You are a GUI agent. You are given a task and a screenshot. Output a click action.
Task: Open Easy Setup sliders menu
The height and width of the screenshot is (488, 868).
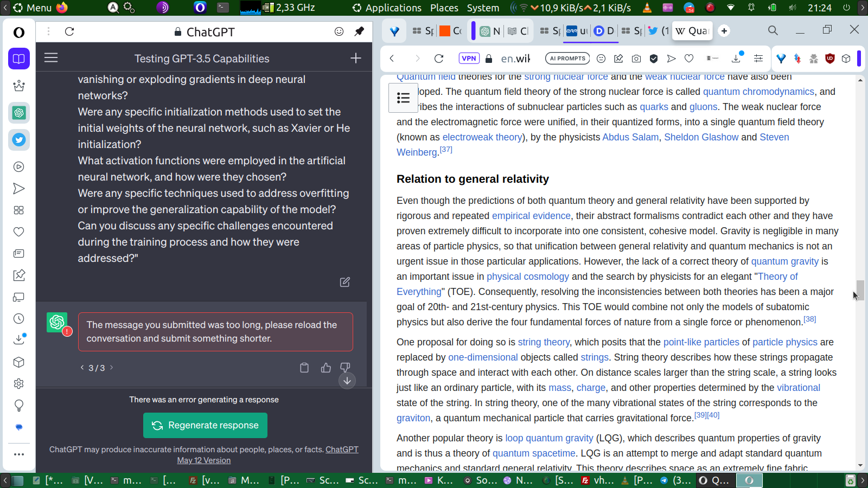[758, 59]
